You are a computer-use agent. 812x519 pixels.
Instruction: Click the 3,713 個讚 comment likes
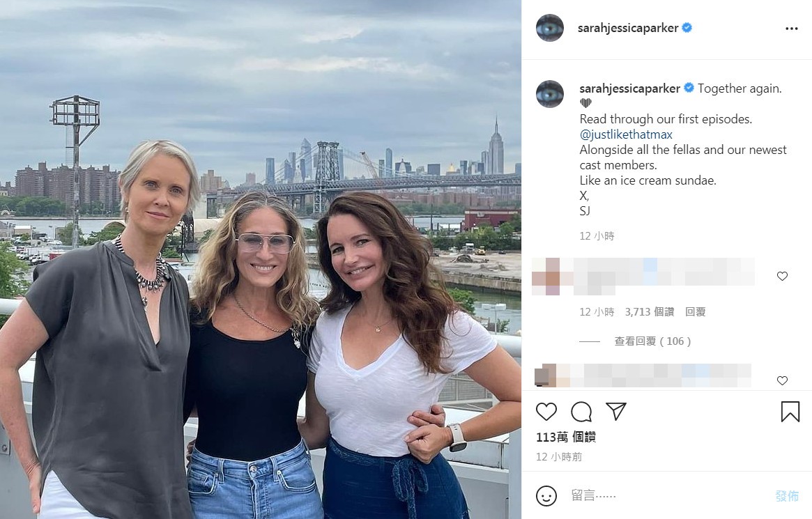(649, 312)
